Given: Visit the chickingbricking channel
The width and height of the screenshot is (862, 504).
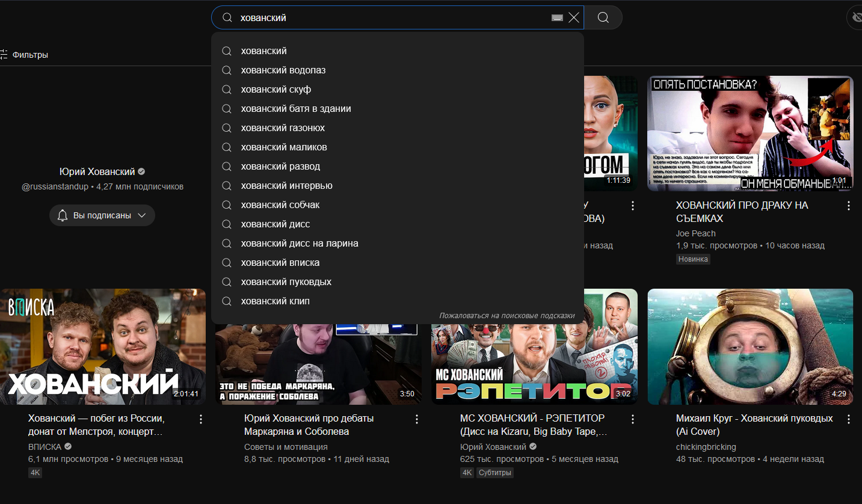Looking at the screenshot, I should (706, 447).
